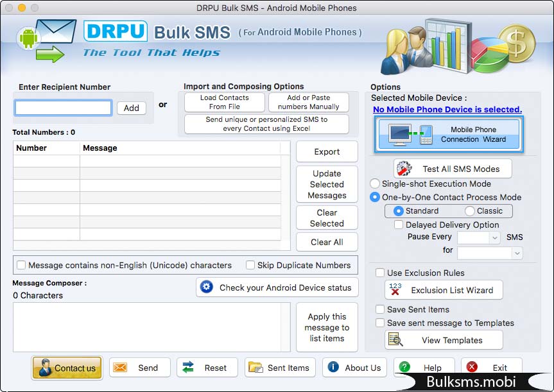The image size is (554, 392).
Task: Click the Android robot envelope logo
Action: [x=46, y=40]
